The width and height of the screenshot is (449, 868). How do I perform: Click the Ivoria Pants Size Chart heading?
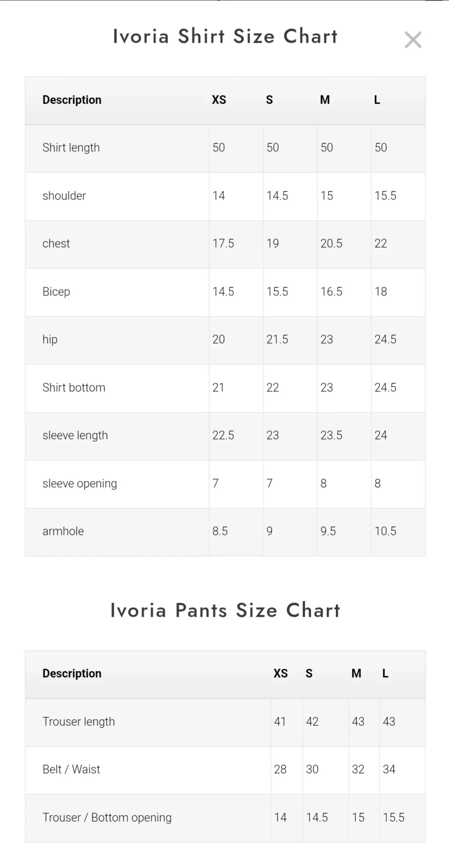click(225, 610)
